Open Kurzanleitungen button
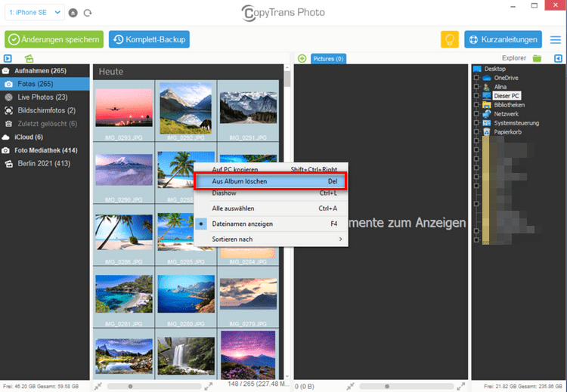This screenshot has height=392, width=567. pyautogui.click(x=503, y=39)
